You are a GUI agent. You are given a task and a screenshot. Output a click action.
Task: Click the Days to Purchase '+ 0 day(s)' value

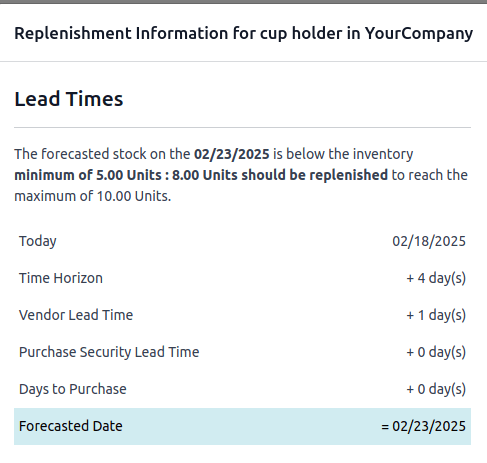(436, 389)
